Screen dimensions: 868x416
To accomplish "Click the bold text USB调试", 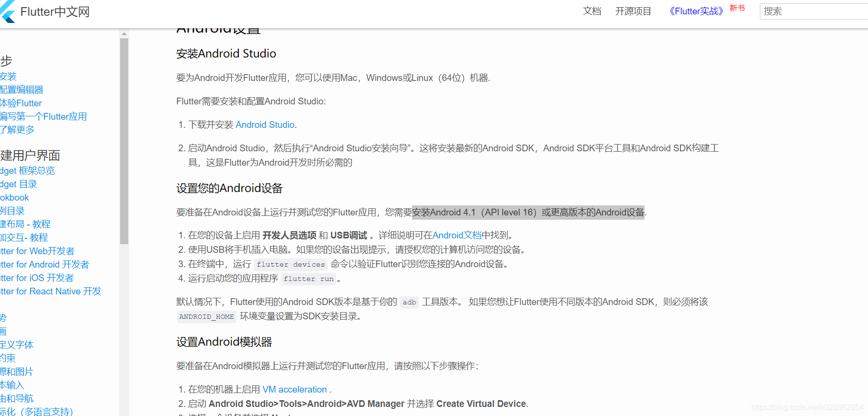I will (349, 235).
